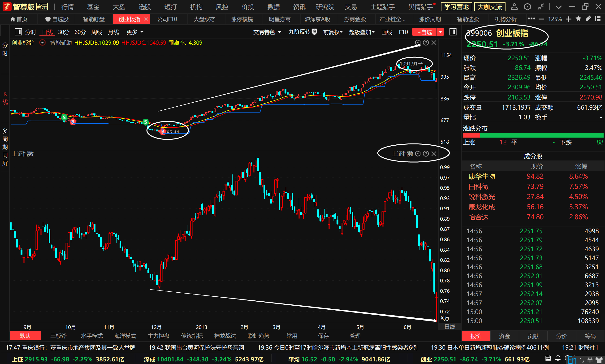Increase zoom with the plus icon
Screen dimensions: 605x364
[x=568, y=19]
